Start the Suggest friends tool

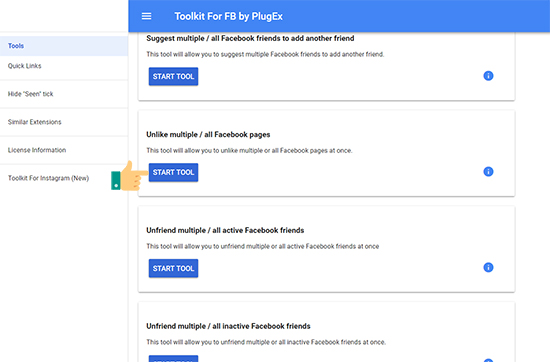(173, 76)
